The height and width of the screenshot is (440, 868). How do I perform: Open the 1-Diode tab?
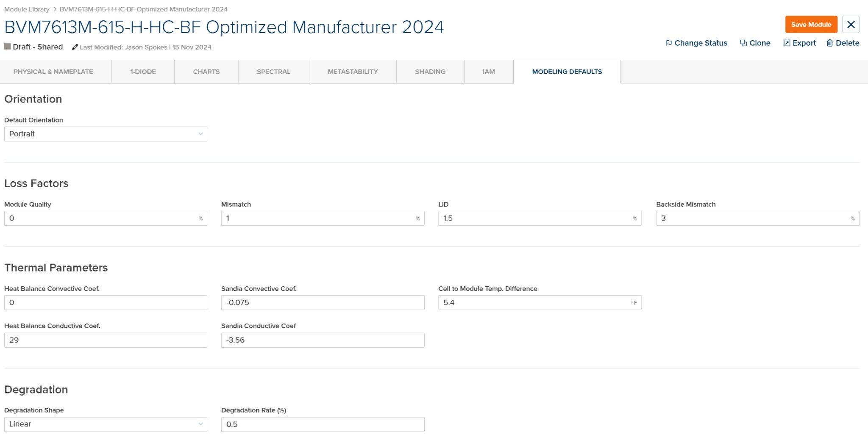coord(143,72)
